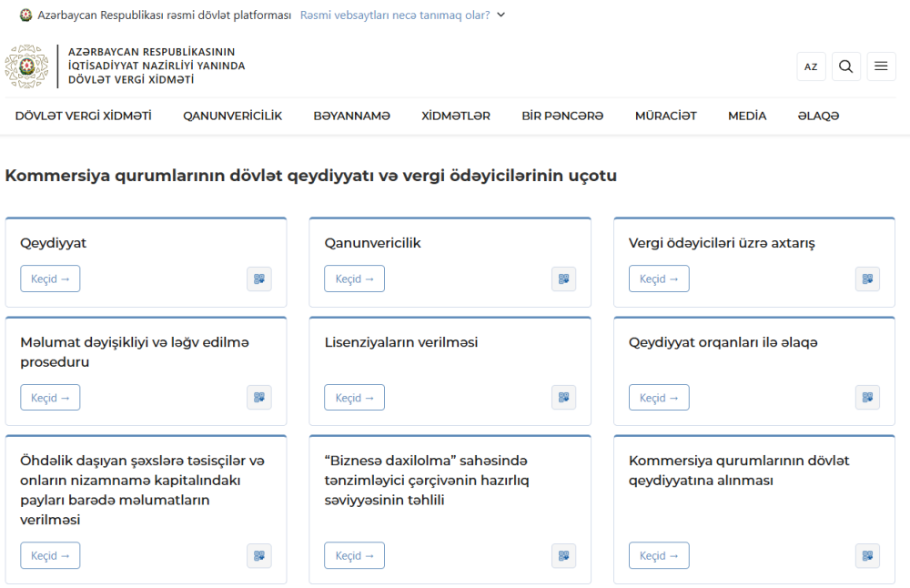This screenshot has width=910, height=588.
Task: Click QR icon on Kommersiya qurumlarının dövlət qeydiyyatına alınması card
Action: click(x=867, y=555)
